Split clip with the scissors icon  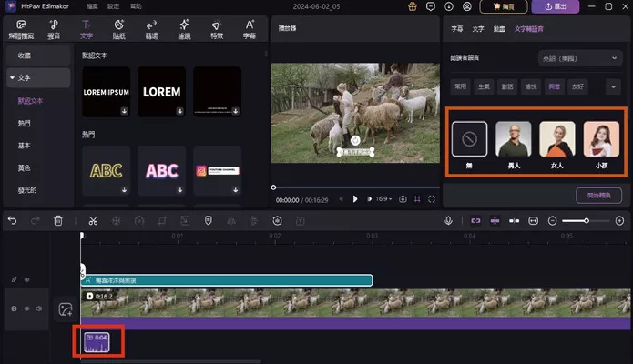click(93, 221)
